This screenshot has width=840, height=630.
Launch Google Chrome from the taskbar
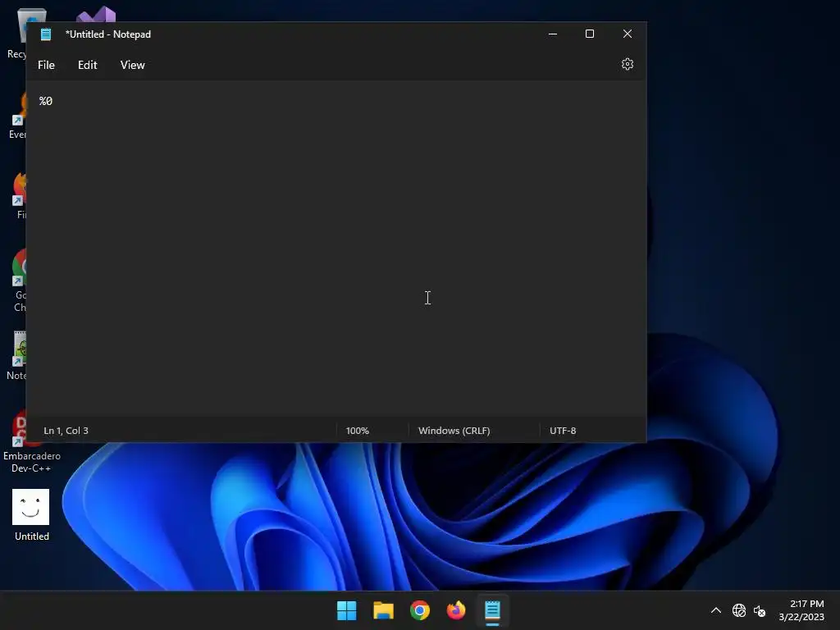click(420, 610)
